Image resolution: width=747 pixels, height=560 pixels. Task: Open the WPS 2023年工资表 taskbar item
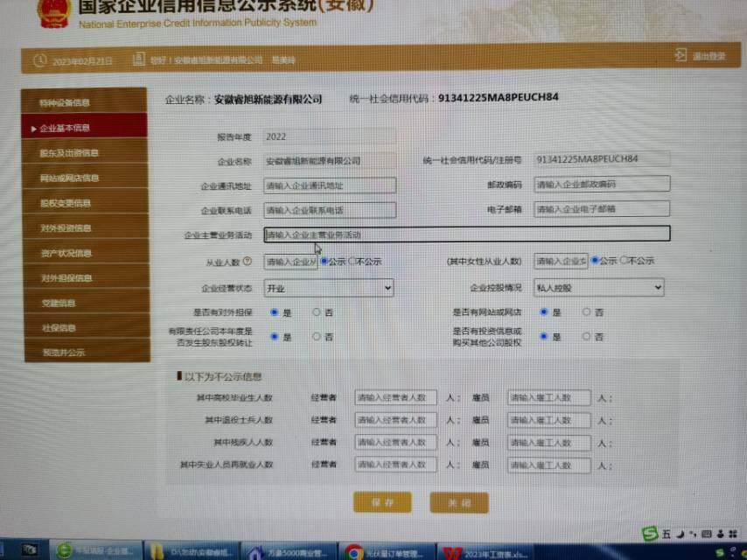click(x=486, y=553)
